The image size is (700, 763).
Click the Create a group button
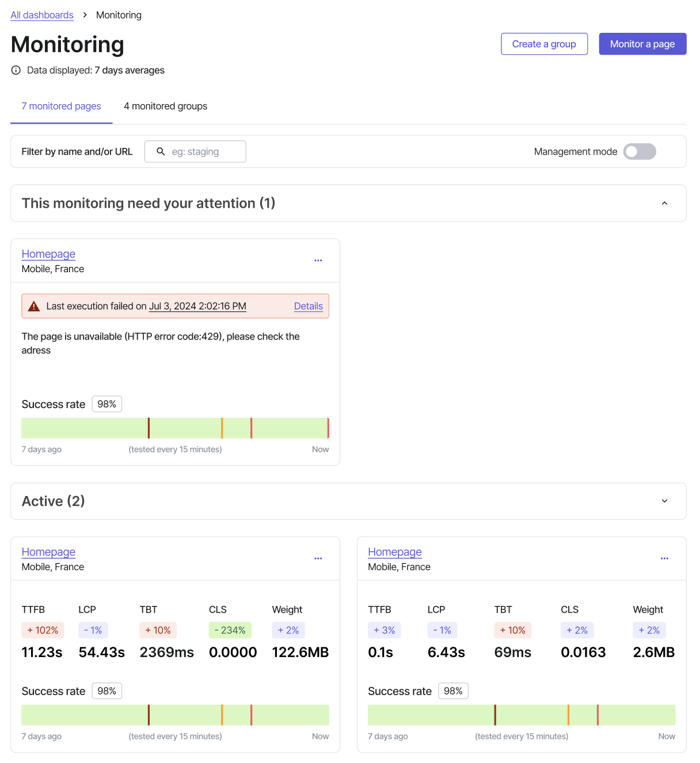tap(543, 44)
